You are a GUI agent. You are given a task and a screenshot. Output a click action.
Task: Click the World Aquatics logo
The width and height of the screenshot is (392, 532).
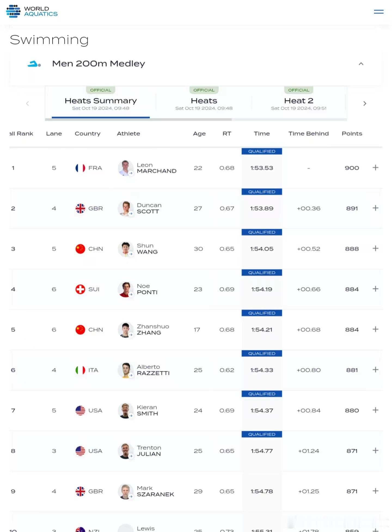point(32,11)
